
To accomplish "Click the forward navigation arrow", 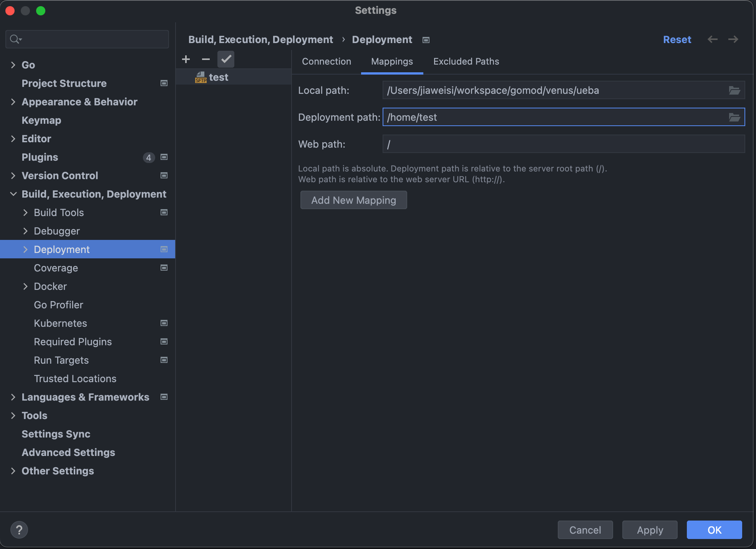I will [733, 39].
